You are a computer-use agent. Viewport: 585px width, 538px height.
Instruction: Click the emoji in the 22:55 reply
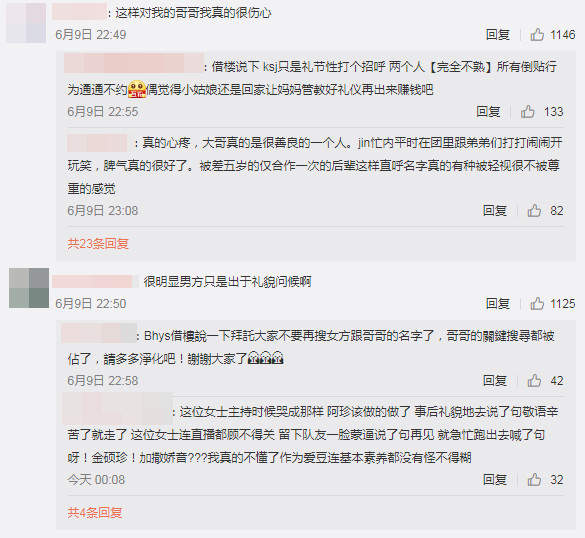pos(137,90)
